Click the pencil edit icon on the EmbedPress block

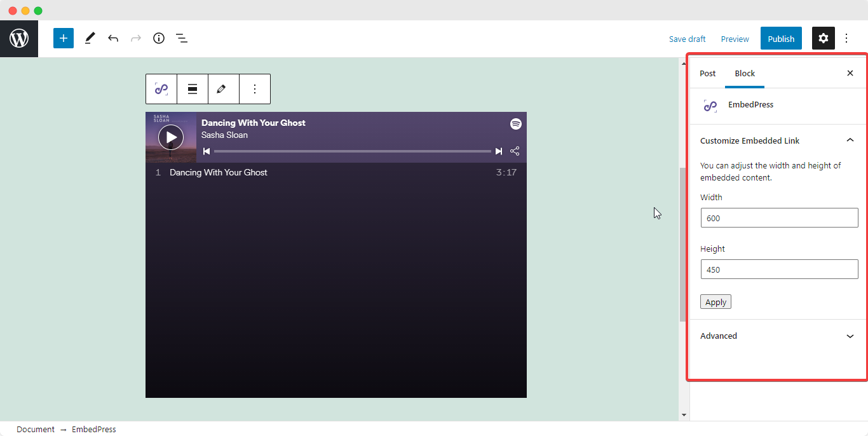click(x=223, y=89)
